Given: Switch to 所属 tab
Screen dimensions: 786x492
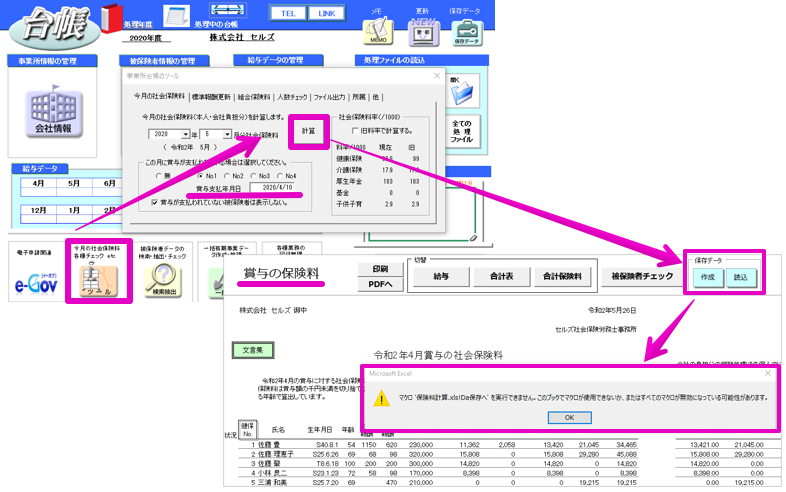Looking at the screenshot, I should coord(358,97).
